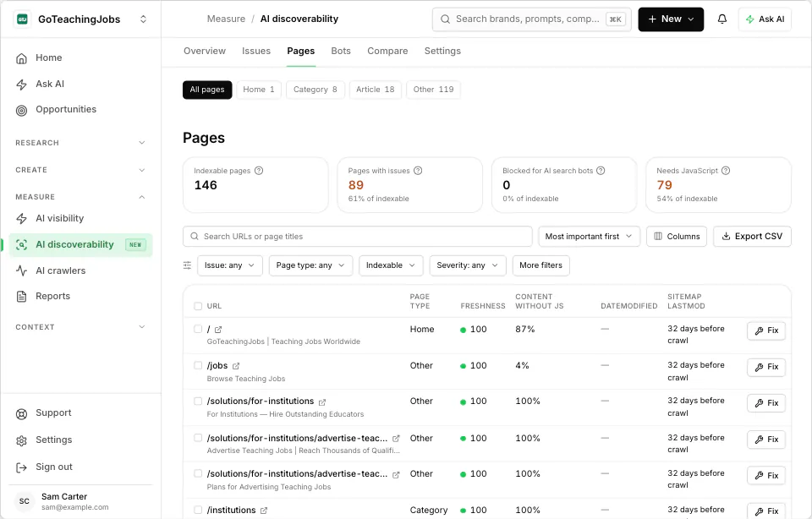Viewport: 812px width, 519px height.
Task: Filter by Category 8 pages
Action: (315, 90)
